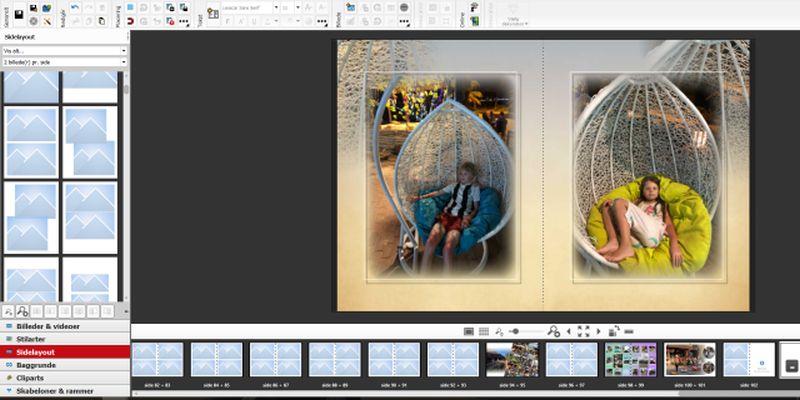This screenshot has height=400, width=800.
Task: Switch to grid overview view icon
Action: [483, 331]
